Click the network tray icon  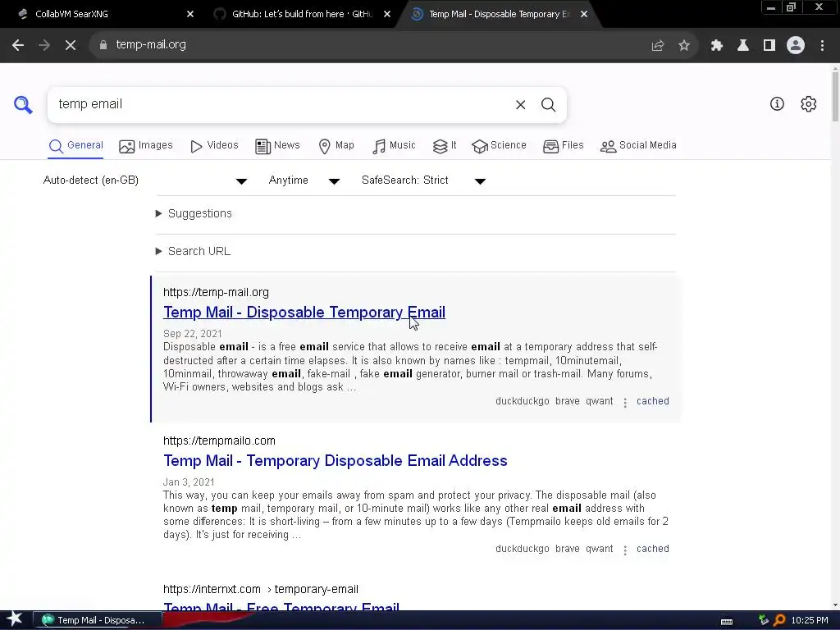764,620
